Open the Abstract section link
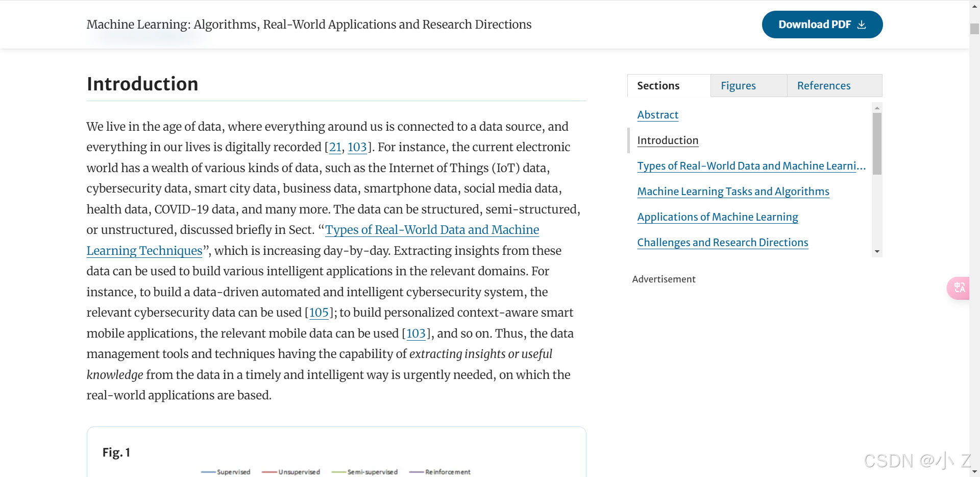 tap(657, 115)
